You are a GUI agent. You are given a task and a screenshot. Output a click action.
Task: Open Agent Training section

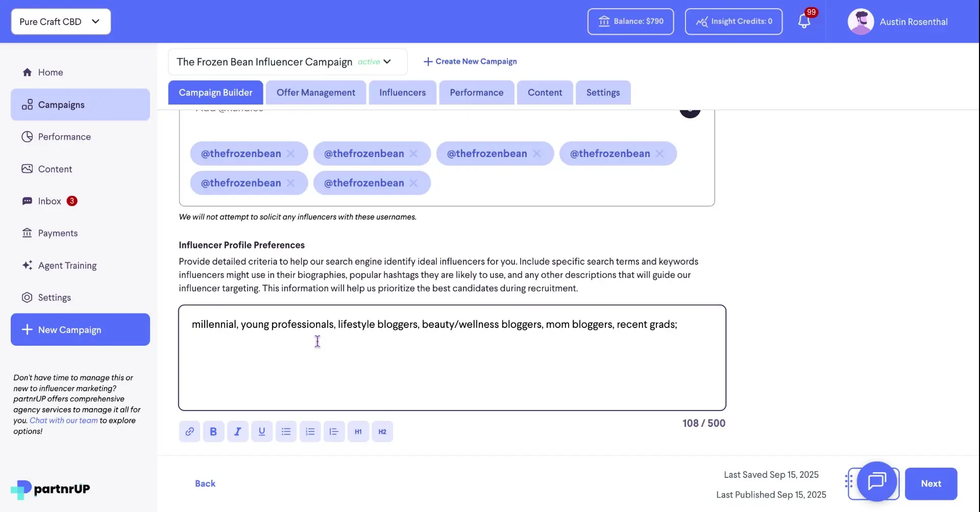point(67,265)
